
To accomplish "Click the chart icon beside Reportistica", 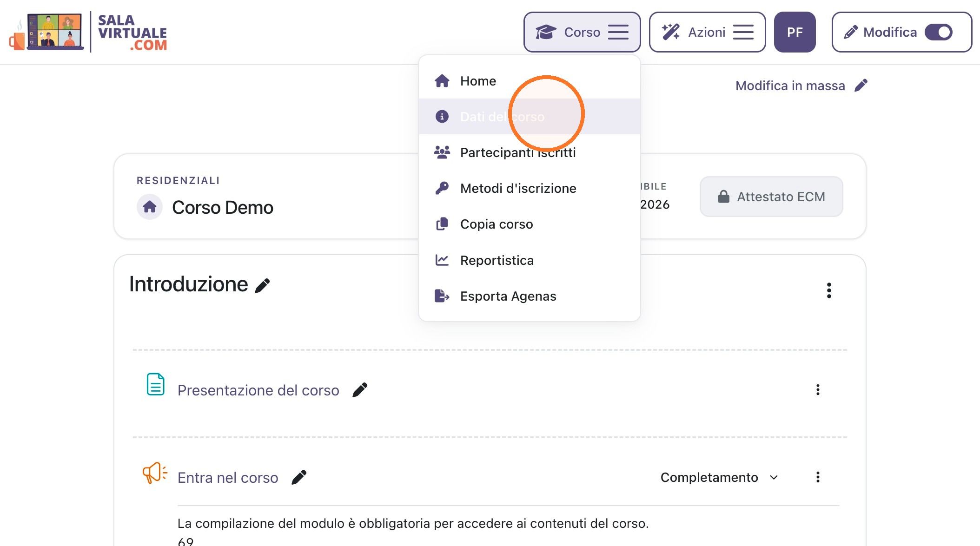I will coord(442,260).
